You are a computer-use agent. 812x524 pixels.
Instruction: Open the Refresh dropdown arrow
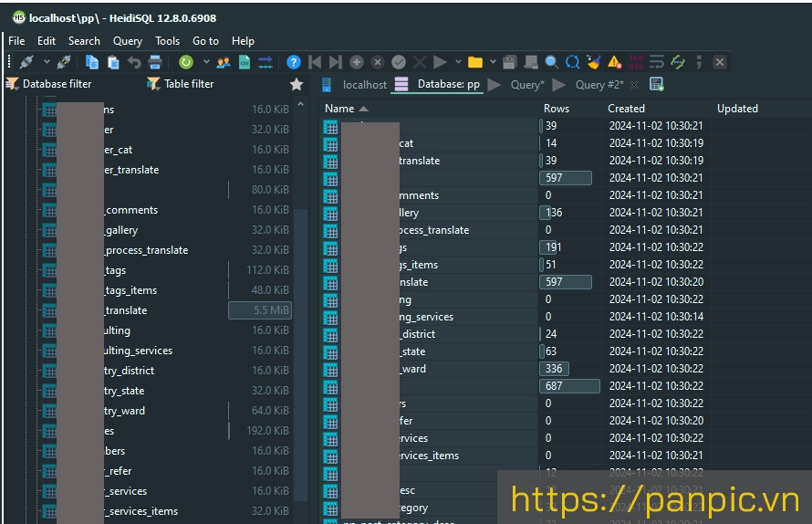(206, 62)
